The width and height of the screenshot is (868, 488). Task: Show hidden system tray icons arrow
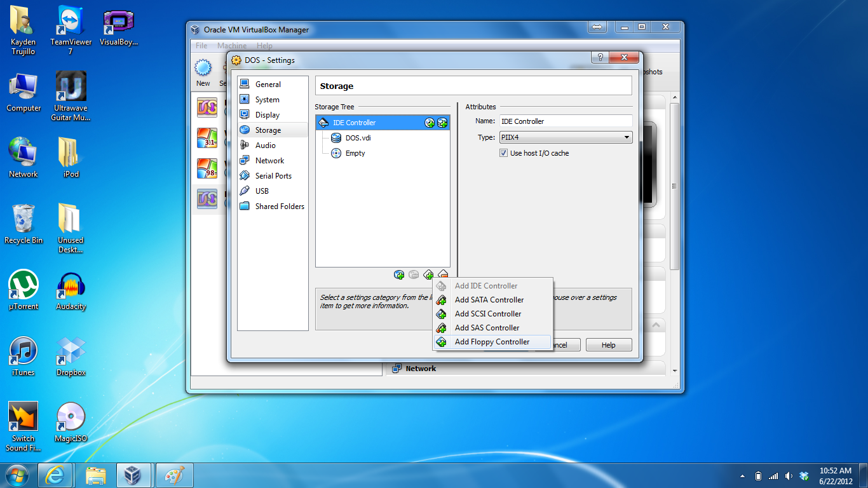click(743, 476)
